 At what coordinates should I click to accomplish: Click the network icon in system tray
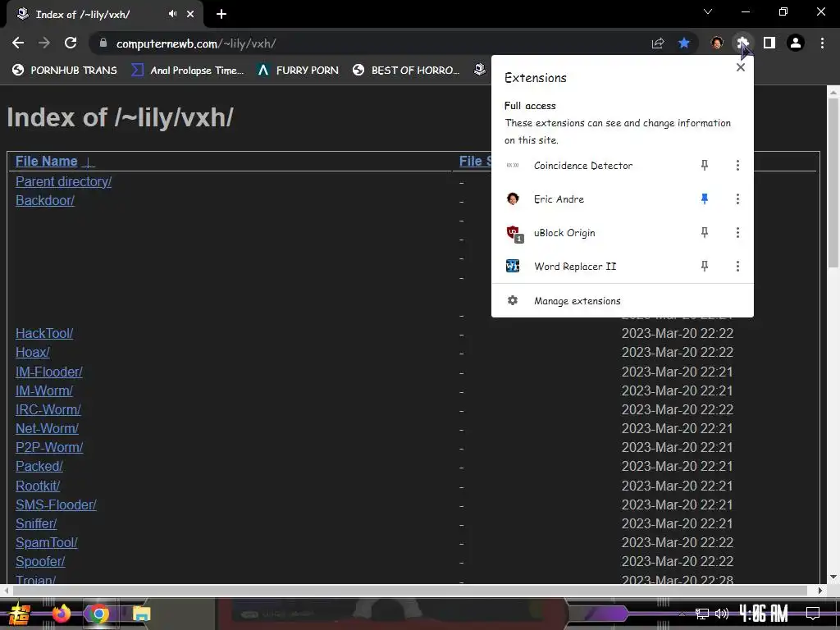pos(701,614)
